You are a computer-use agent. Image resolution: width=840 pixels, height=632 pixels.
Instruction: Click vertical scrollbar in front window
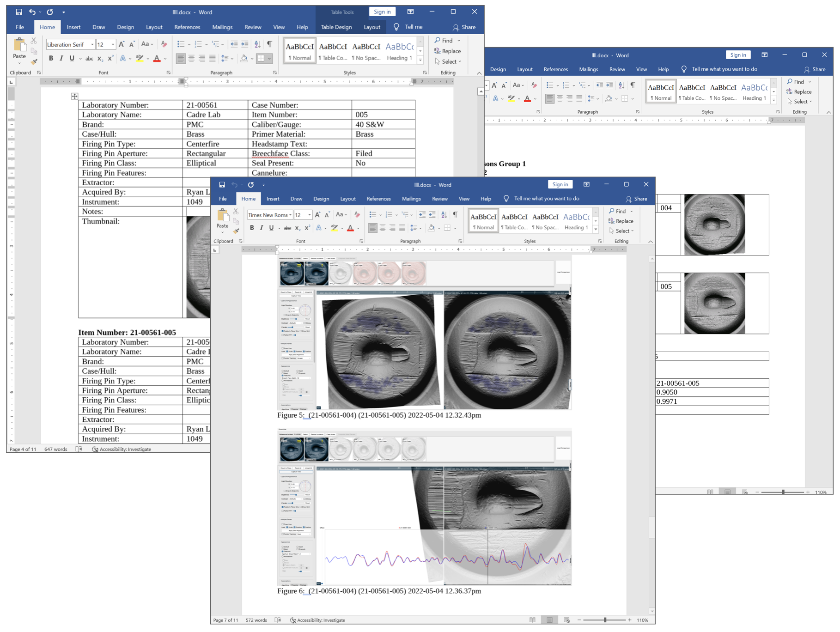[652, 435]
